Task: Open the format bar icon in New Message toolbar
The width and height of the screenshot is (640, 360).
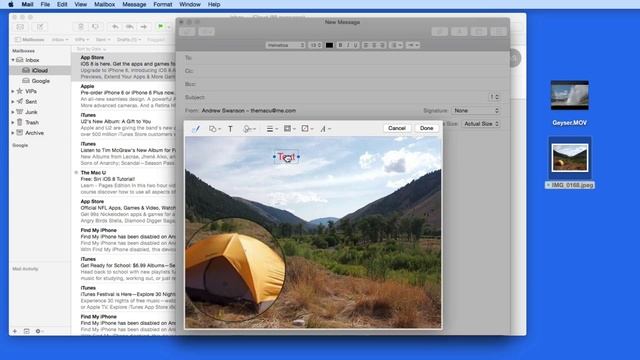Action: click(459, 31)
